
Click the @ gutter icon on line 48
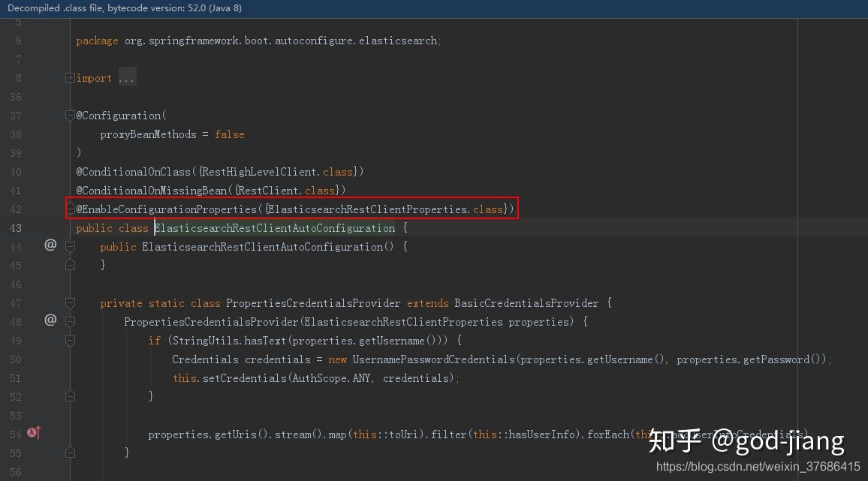(x=50, y=320)
